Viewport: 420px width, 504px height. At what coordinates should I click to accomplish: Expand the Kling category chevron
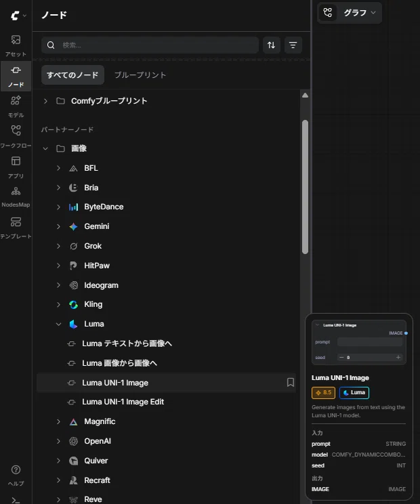[x=58, y=304]
